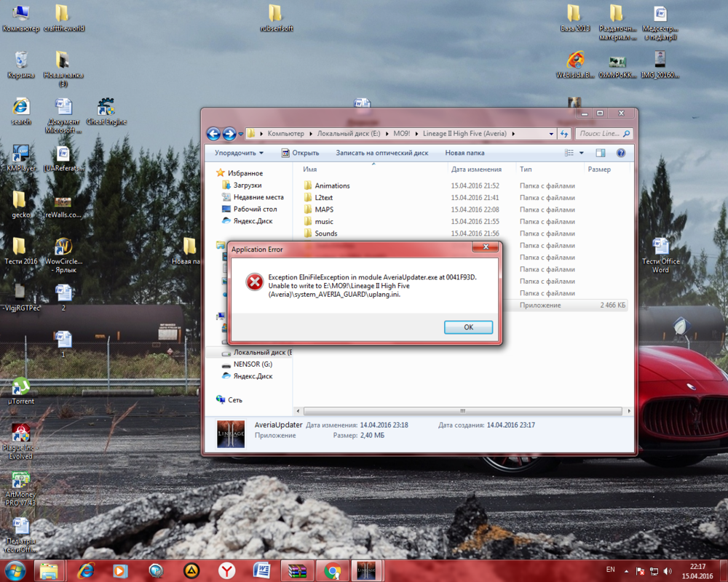
Task: Sort by the Дата изменения column header
Action: tap(476, 169)
